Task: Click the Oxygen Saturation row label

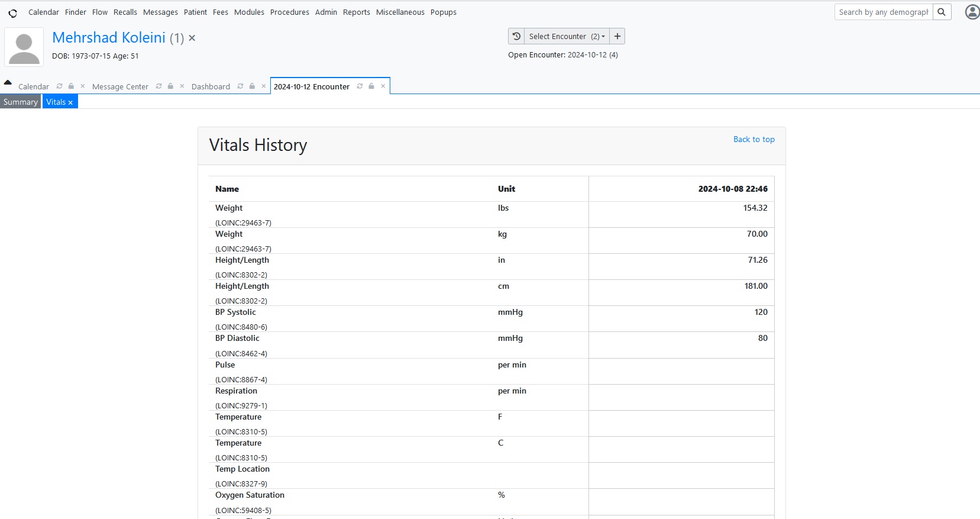Action: (250, 495)
